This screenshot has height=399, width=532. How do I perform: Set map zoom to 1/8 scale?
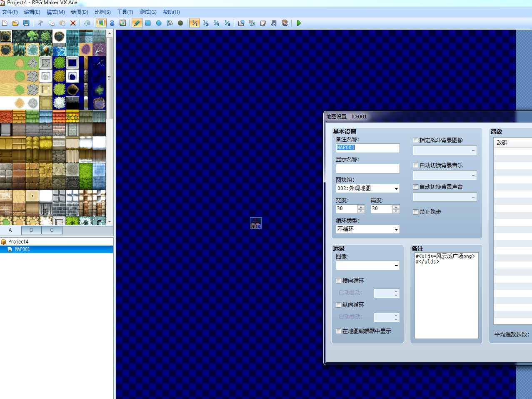[x=227, y=23]
